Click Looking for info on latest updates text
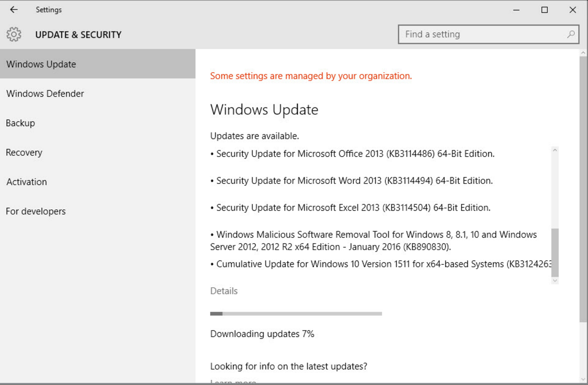Viewport: 588px width, 385px height. tap(289, 367)
